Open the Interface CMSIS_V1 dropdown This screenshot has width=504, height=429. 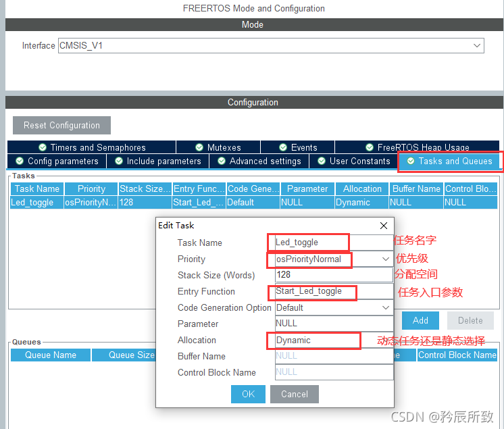pyautogui.click(x=271, y=46)
